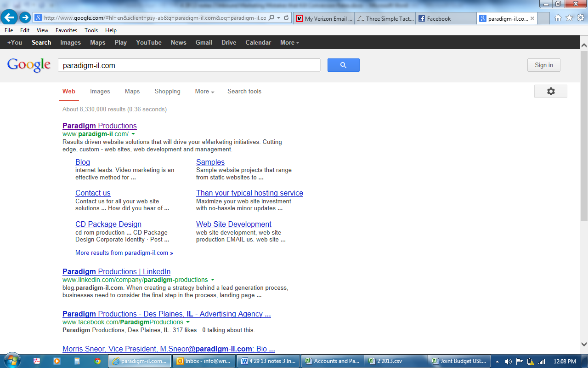Open cached options arrow next to www.paradigm-il.com
Image resolution: width=588 pixels, height=368 pixels.
coord(133,134)
